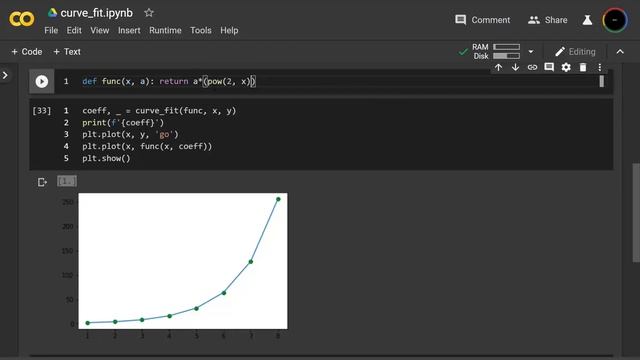This screenshot has height=360, width=640.
Task: Click the Share button
Action: pos(547,20)
